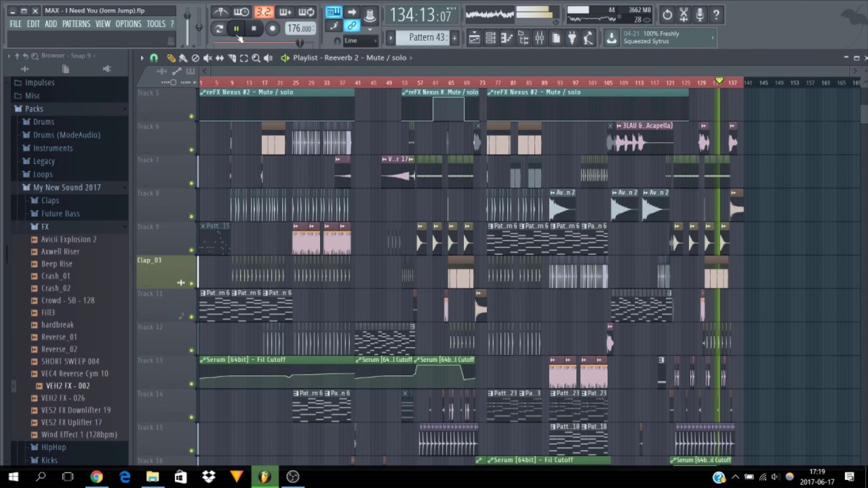Open the playlist options menu arrow
Viewport: 868px width, 488px height.
142,58
